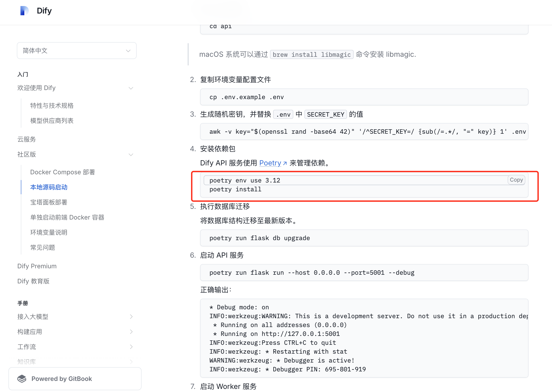Screen dimensions: 552x392
Task: Collapse the 欢迎使用 Dify section chevron
Action: point(131,88)
